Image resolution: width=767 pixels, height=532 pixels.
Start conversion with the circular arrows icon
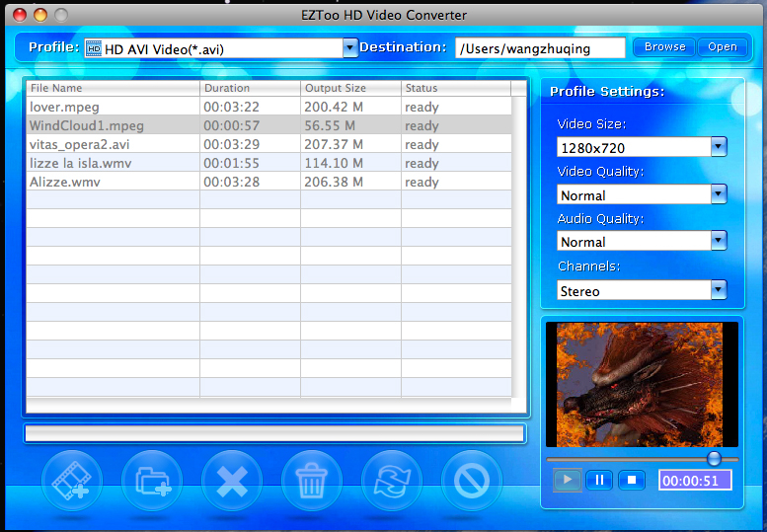point(392,481)
